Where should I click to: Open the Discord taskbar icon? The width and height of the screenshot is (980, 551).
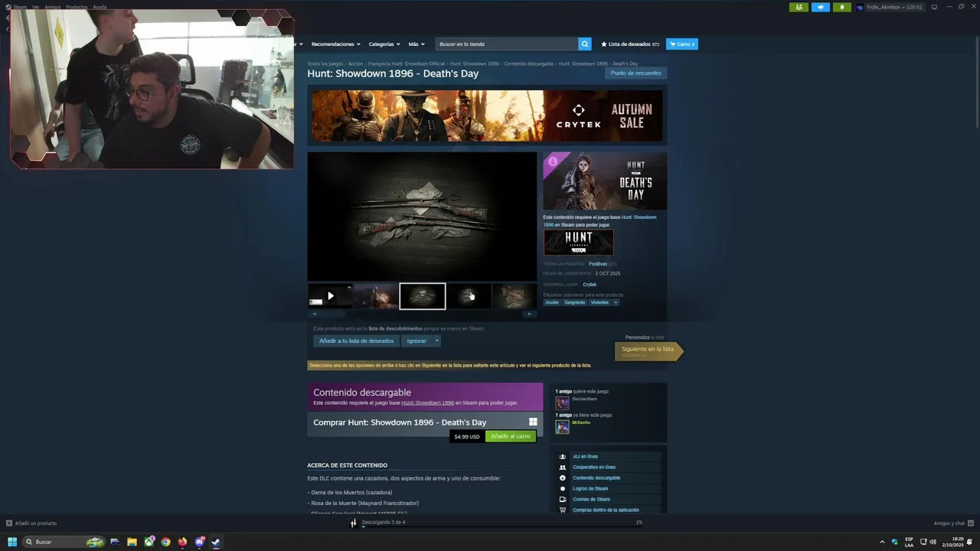coord(199,542)
